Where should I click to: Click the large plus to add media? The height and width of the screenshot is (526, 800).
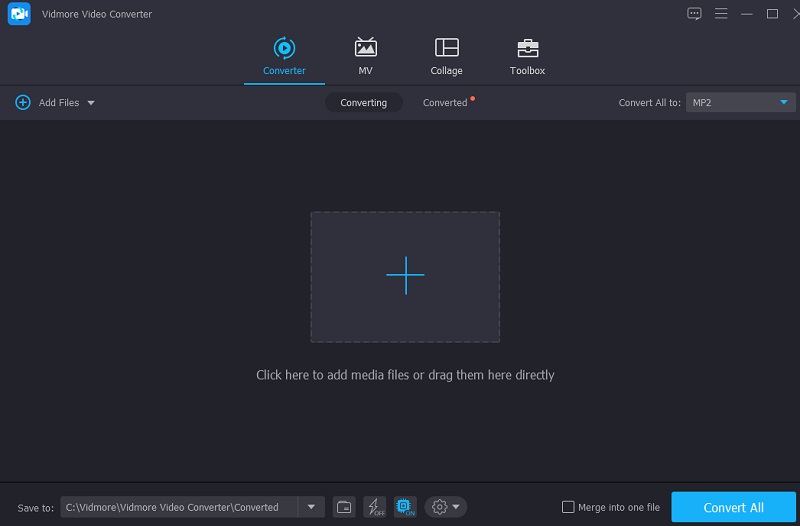tap(405, 275)
